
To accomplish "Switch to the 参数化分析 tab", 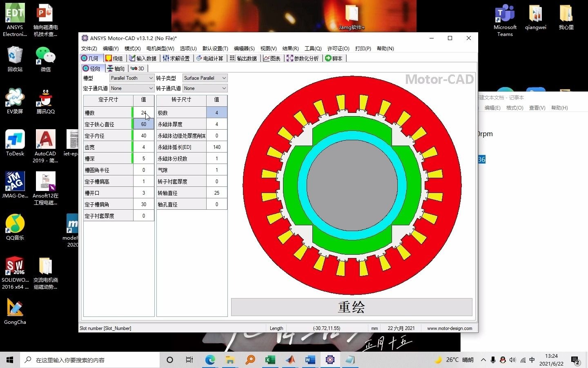I will coord(303,58).
